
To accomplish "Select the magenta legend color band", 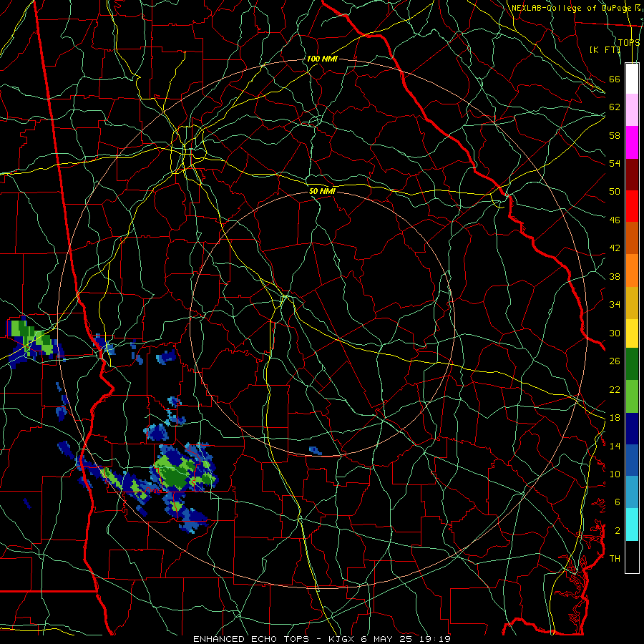I will click(632, 142).
